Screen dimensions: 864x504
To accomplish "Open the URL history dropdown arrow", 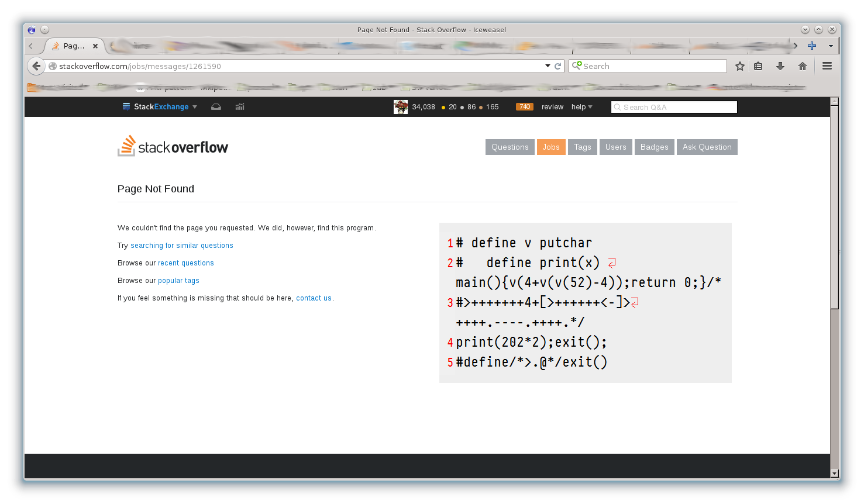I will click(x=548, y=66).
